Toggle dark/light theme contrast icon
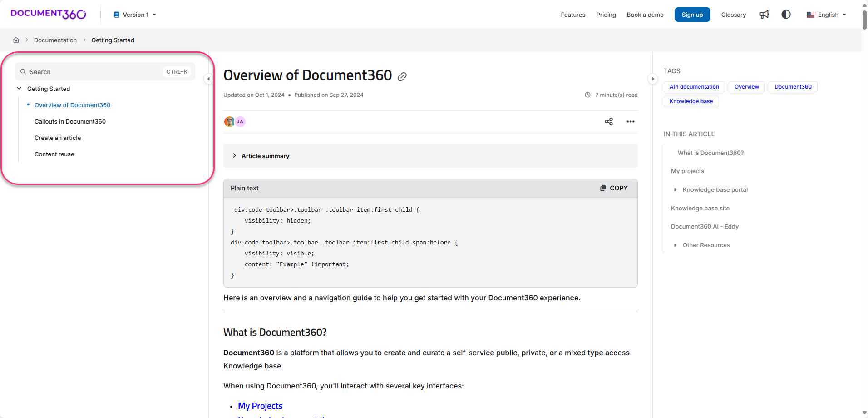This screenshot has height=418, width=868. 786,15
